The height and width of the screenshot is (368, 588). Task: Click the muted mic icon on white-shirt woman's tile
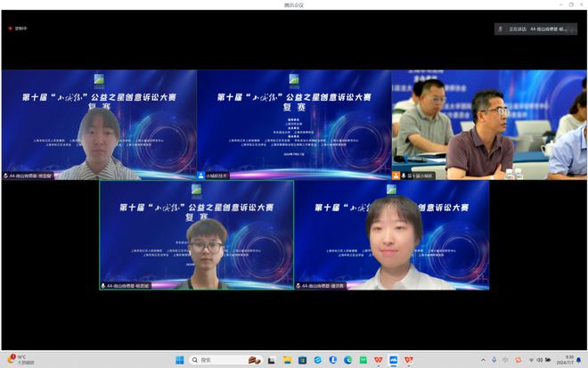(298, 286)
